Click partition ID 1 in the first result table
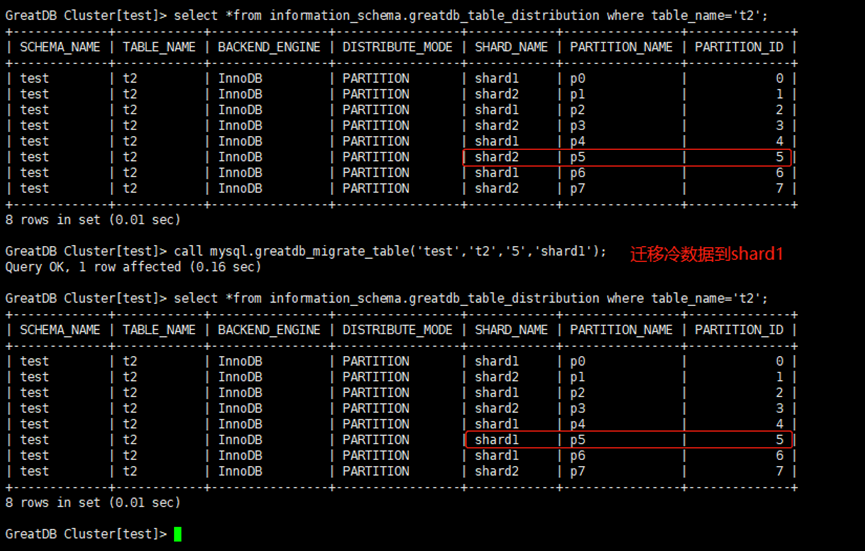The width and height of the screenshot is (865, 551). tap(779, 94)
